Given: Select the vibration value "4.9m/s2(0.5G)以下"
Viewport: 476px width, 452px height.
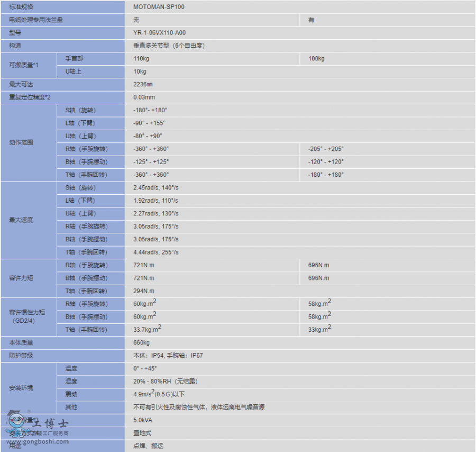Looking at the screenshot, I should [x=159, y=394].
